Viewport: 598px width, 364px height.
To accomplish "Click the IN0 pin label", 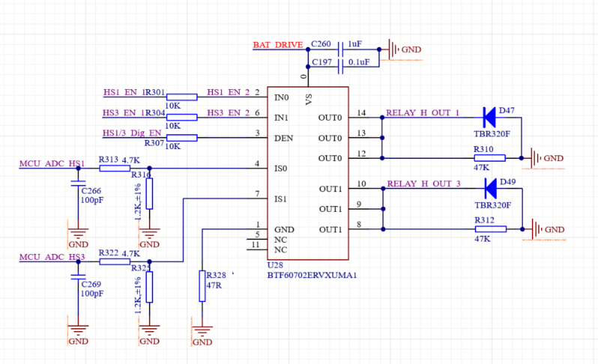I will (282, 97).
